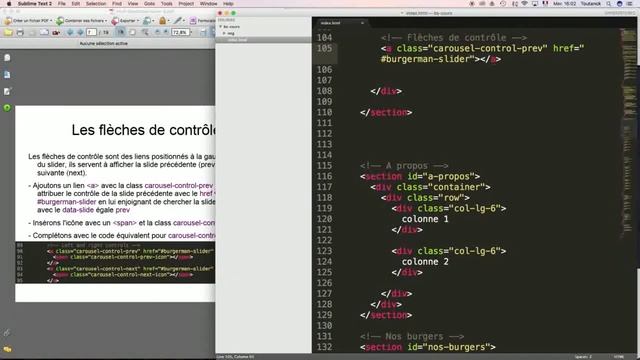Click the comments bubble icon in Acrobat sidebar
The width and height of the screenshot is (640, 360).
click(x=7, y=349)
